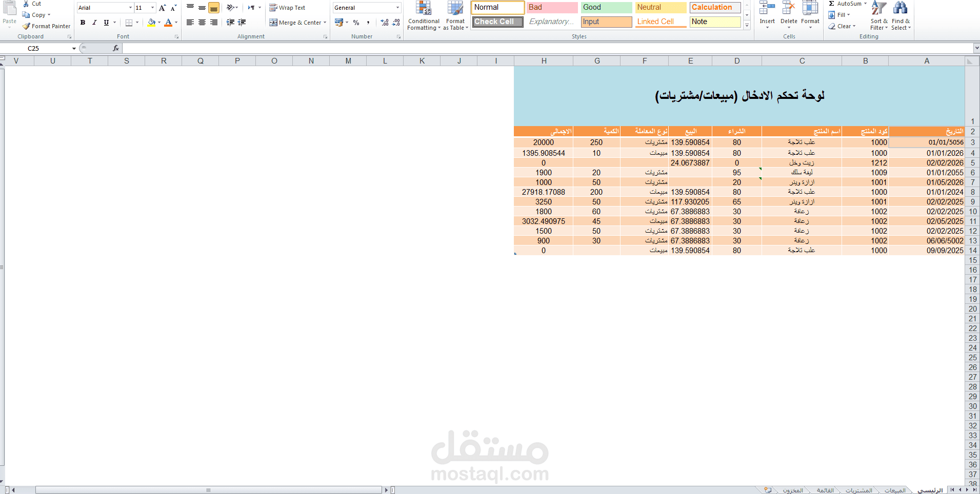Apply the Bad cell style
Image resolution: width=980 pixels, height=494 pixels.
(x=552, y=7)
